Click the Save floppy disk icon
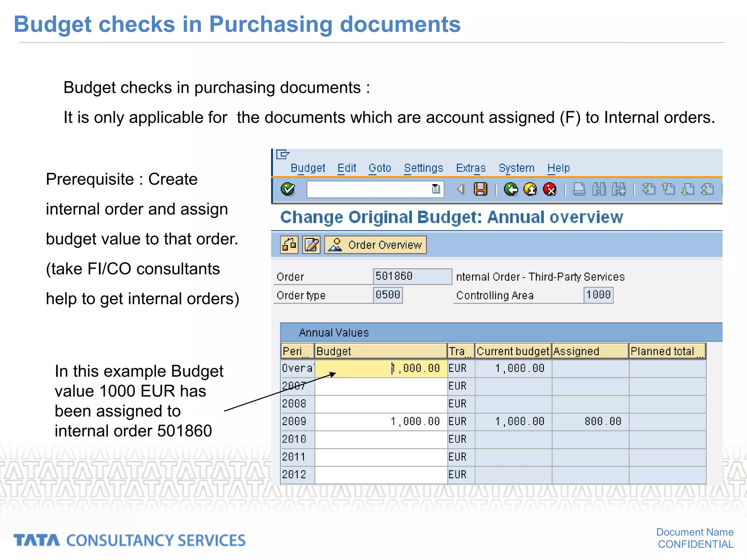The width and height of the screenshot is (747, 560). (x=480, y=189)
